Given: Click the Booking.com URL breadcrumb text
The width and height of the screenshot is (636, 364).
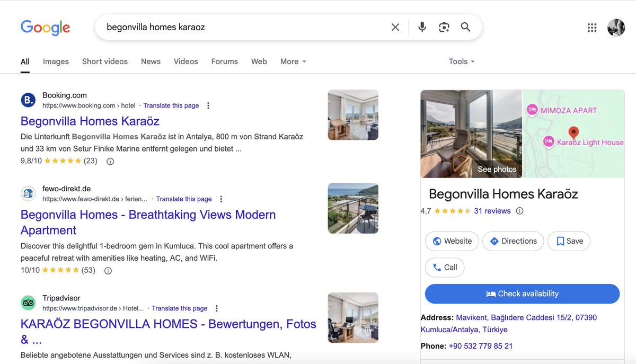Looking at the screenshot, I should tap(89, 105).
